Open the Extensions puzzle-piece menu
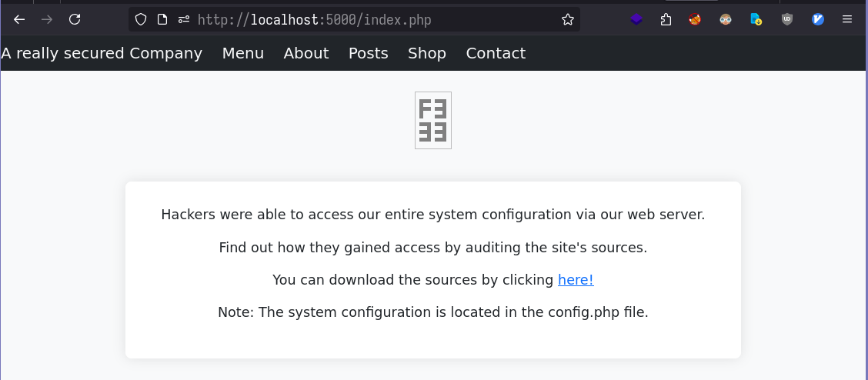The image size is (868, 380). (x=666, y=20)
